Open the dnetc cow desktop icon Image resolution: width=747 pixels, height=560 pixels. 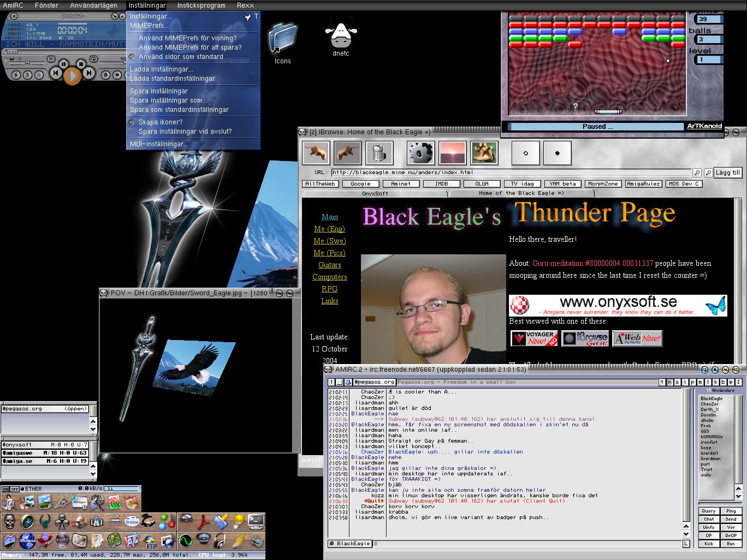pos(341,37)
